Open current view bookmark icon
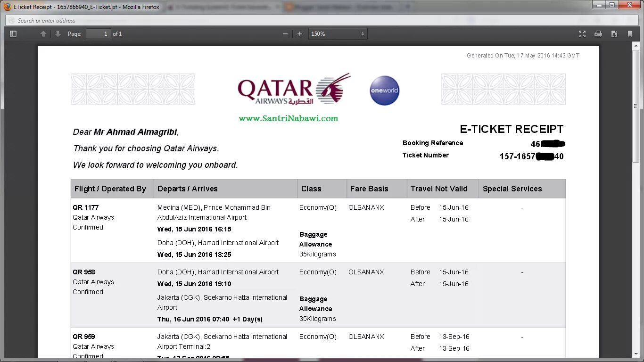This screenshot has width=644, height=362. click(x=630, y=34)
